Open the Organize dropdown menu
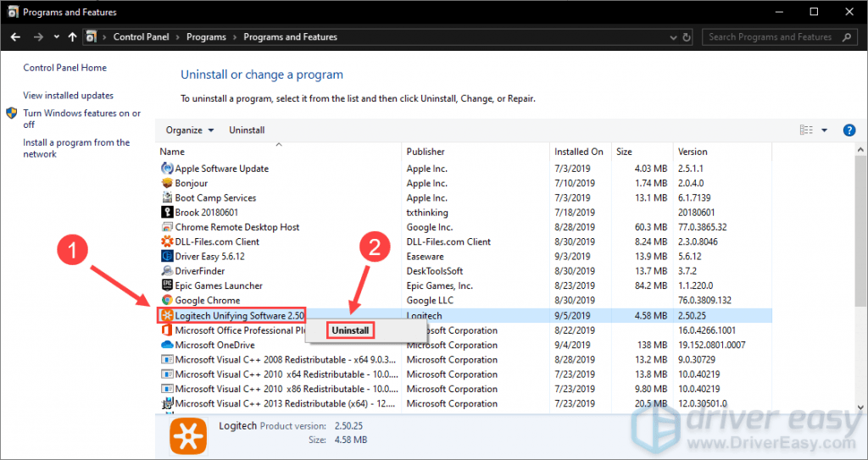Viewport: 868px width, 460px height. [190, 130]
